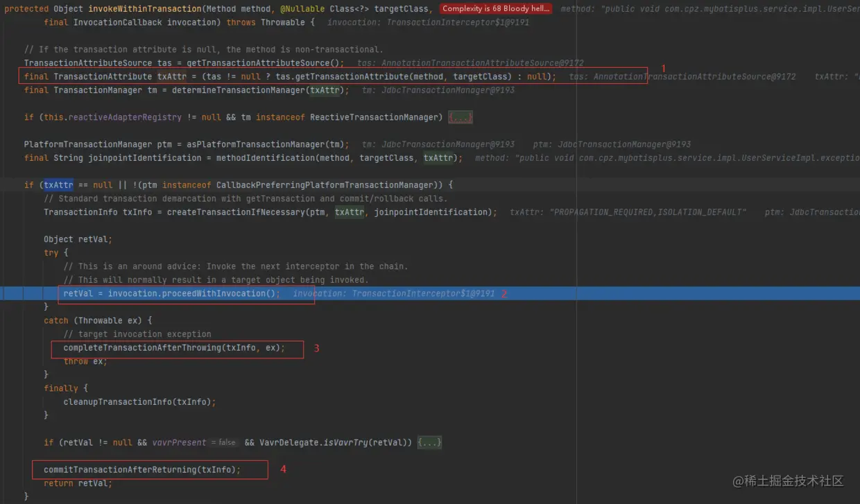Click the 'ptm: JdbcTransactionManager@9193' debug hint

click(612, 144)
